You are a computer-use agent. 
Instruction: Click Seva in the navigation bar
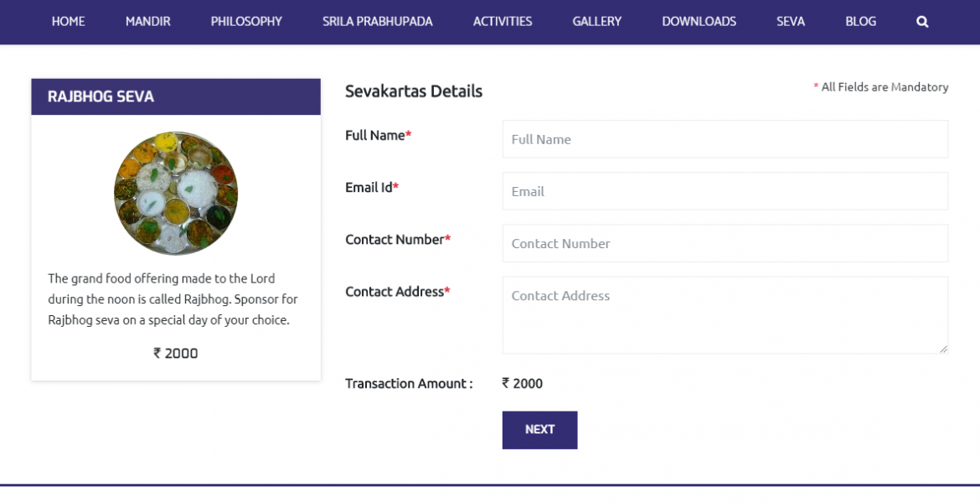click(x=790, y=22)
